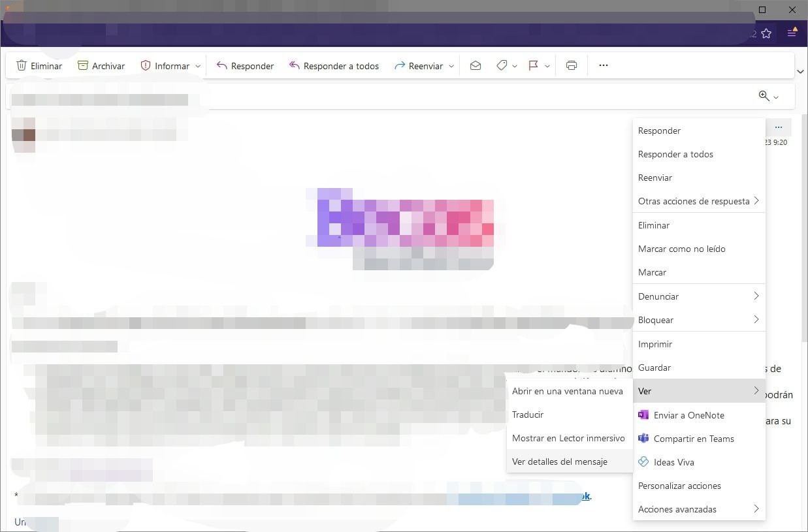Image resolution: width=808 pixels, height=532 pixels.
Task: Archive message with Archivar toolbar button
Action: pos(101,65)
